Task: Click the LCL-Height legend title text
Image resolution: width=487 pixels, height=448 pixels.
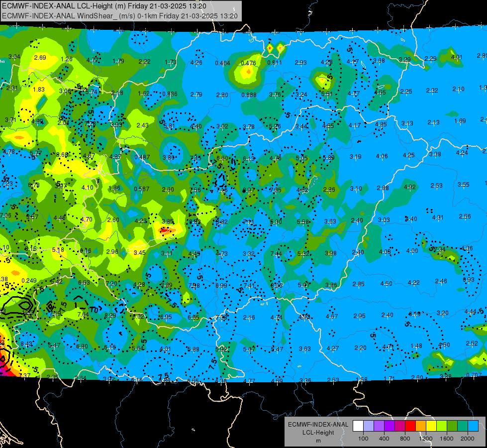Action: (318, 433)
